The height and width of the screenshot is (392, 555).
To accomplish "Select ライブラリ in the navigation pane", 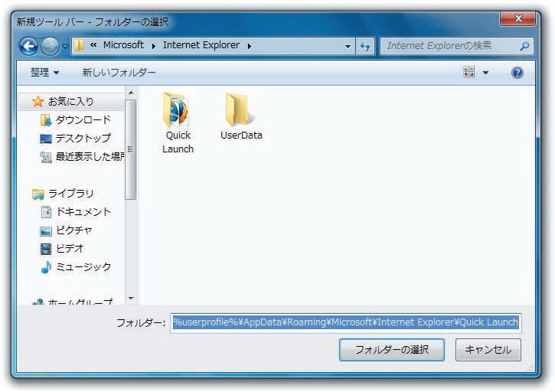I will [70, 194].
